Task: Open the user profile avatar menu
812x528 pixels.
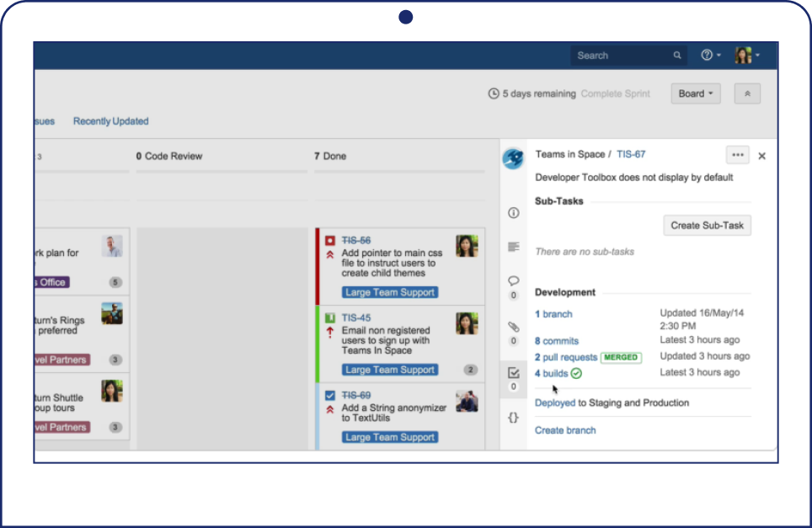Action: [x=746, y=56]
